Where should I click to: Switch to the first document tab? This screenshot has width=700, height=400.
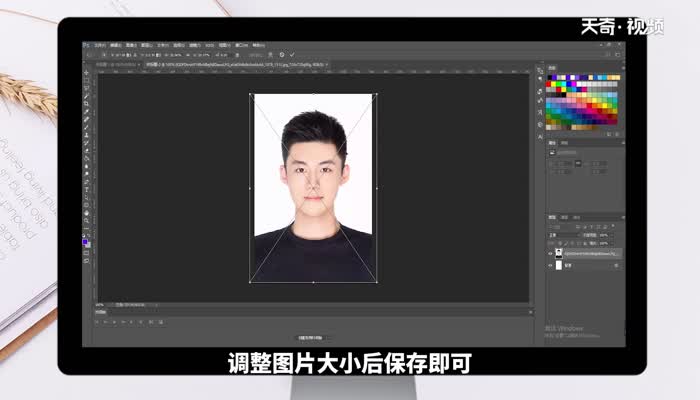coord(116,65)
